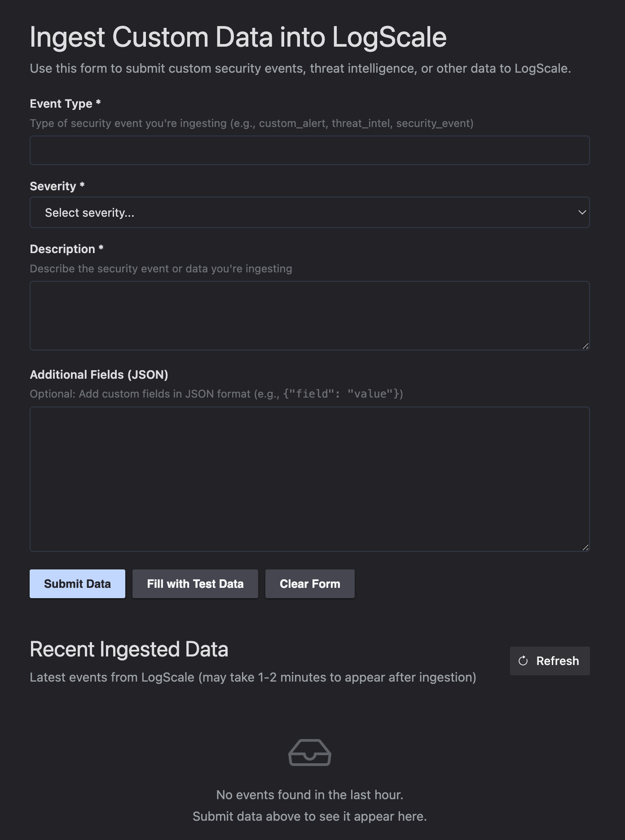This screenshot has width=625, height=840.
Task: Click the No events found message text
Action: point(310,794)
